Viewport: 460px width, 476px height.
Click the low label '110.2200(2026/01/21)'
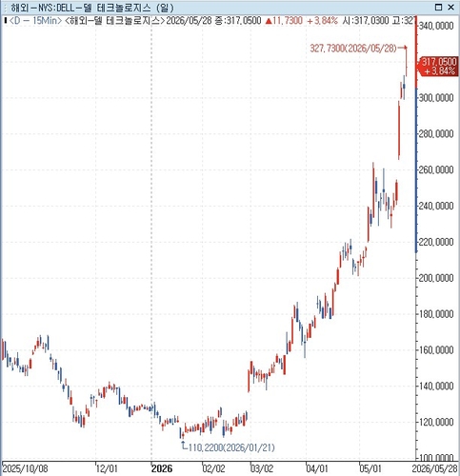tap(231, 447)
